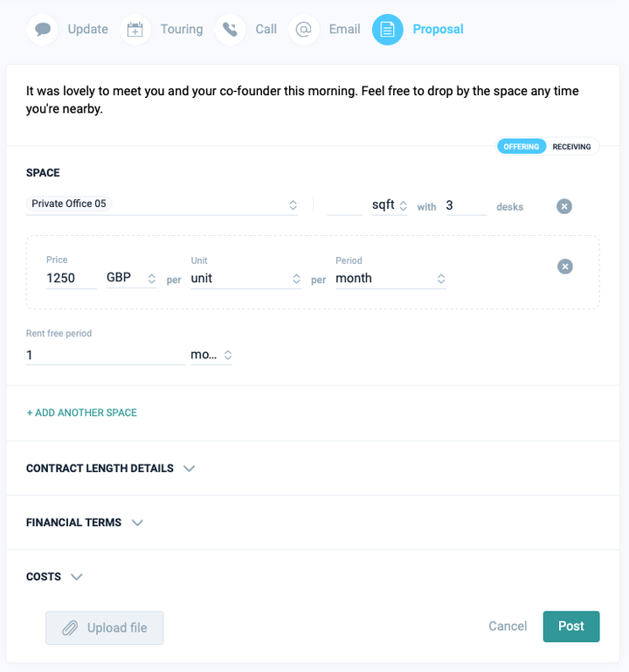Image resolution: width=629 pixels, height=672 pixels.
Task: Switch toggle to Offering
Action: (x=522, y=147)
